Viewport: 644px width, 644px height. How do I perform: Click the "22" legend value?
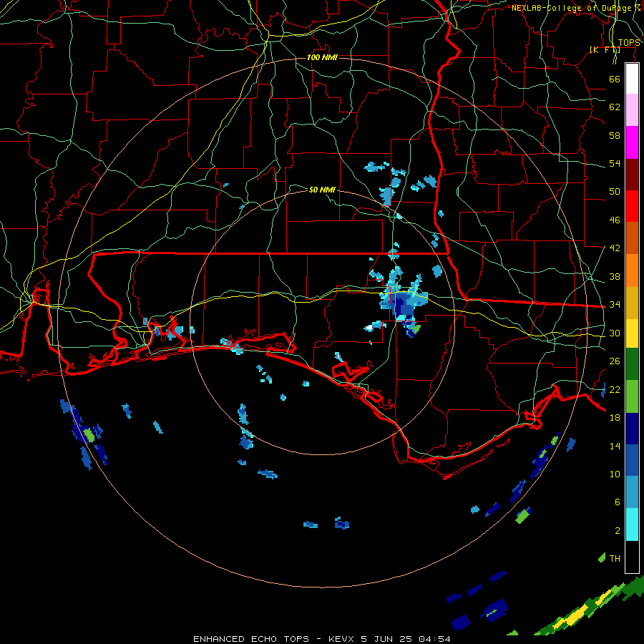click(615, 390)
